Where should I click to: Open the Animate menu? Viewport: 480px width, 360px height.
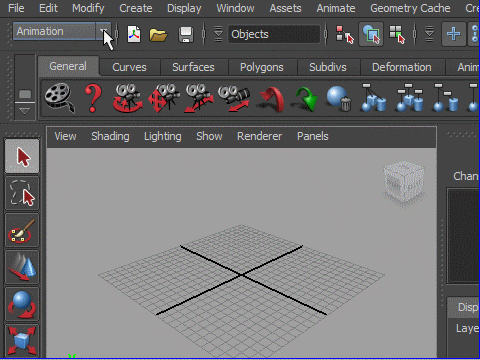(x=336, y=8)
